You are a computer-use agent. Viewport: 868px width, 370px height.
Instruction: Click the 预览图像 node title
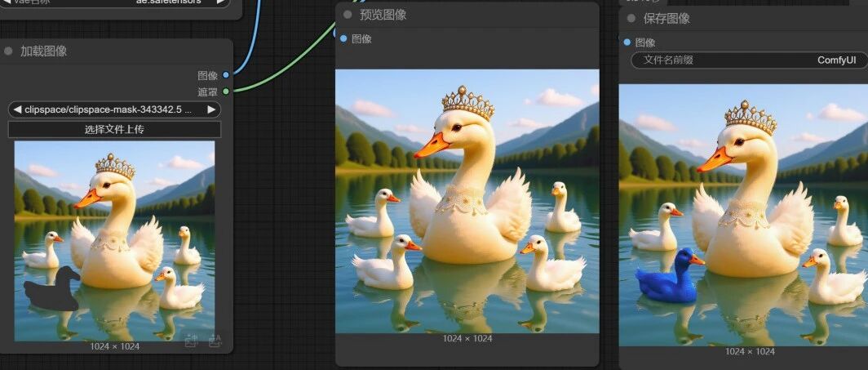383,15
